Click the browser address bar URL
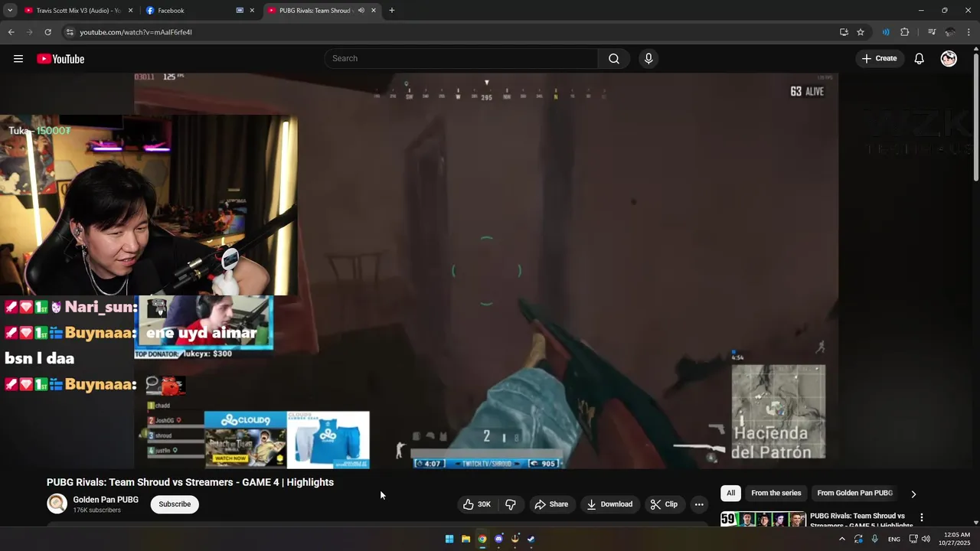This screenshot has width=980, height=551. (136, 32)
